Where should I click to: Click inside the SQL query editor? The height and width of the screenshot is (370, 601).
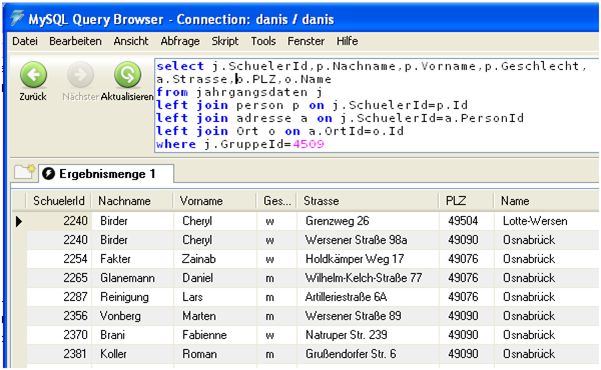tap(376, 105)
